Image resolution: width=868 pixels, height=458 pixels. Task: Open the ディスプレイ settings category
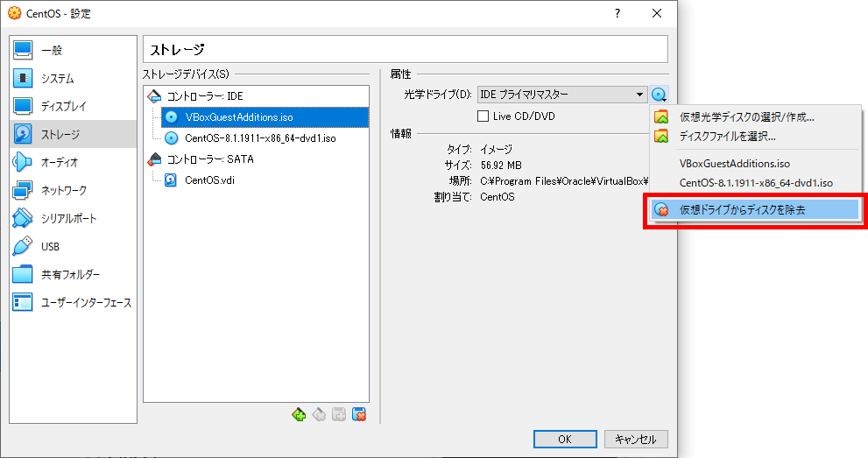click(x=73, y=106)
